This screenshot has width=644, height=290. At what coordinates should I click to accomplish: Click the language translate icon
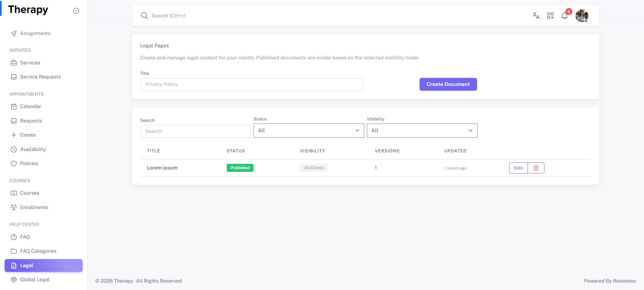tap(536, 16)
